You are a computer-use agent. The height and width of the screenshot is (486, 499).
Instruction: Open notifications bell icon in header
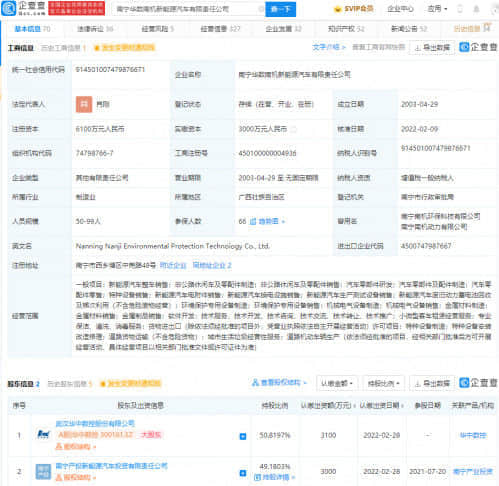(x=477, y=9)
